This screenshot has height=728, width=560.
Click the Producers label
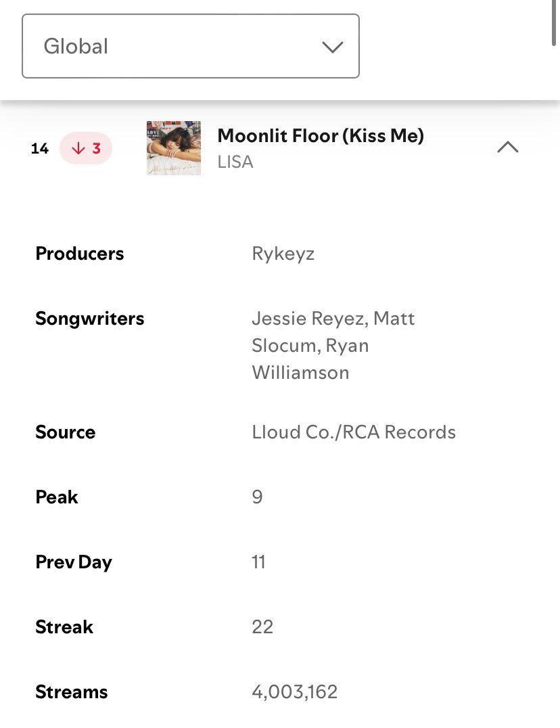[80, 254]
